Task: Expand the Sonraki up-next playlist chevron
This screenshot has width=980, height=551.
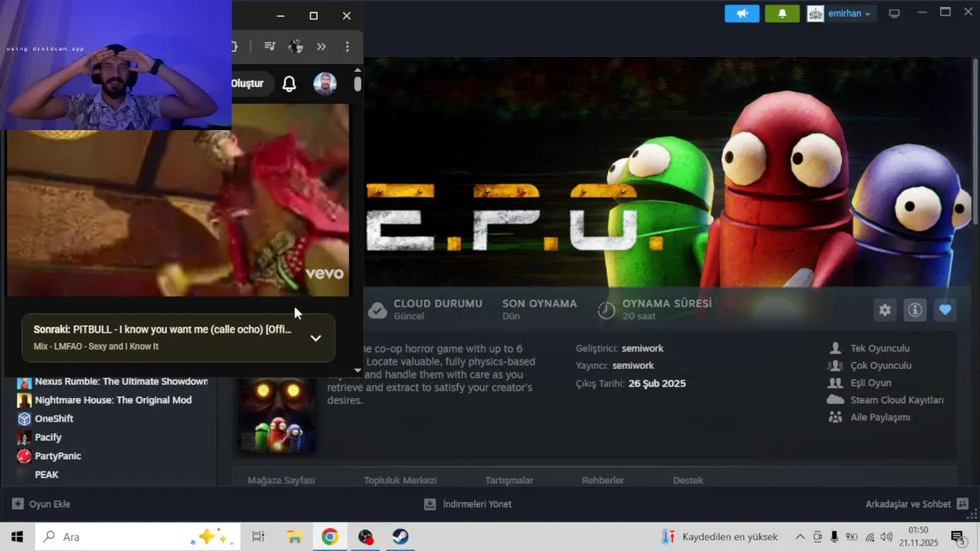Action: pos(315,337)
